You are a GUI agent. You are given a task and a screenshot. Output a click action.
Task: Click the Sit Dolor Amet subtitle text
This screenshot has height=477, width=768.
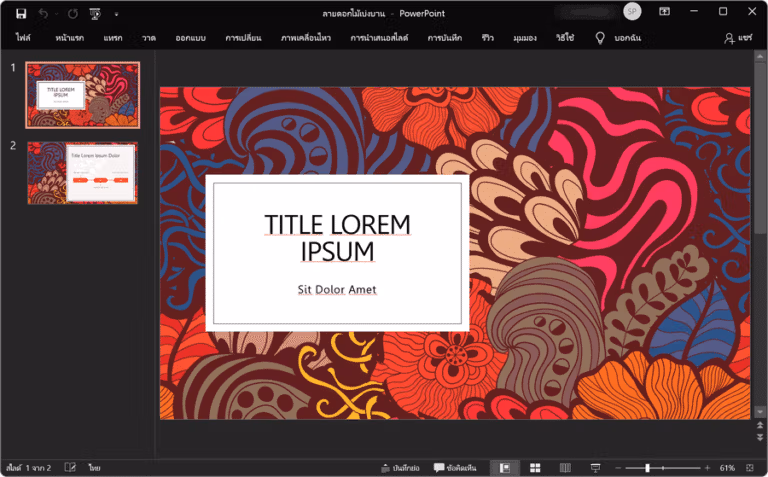337,289
